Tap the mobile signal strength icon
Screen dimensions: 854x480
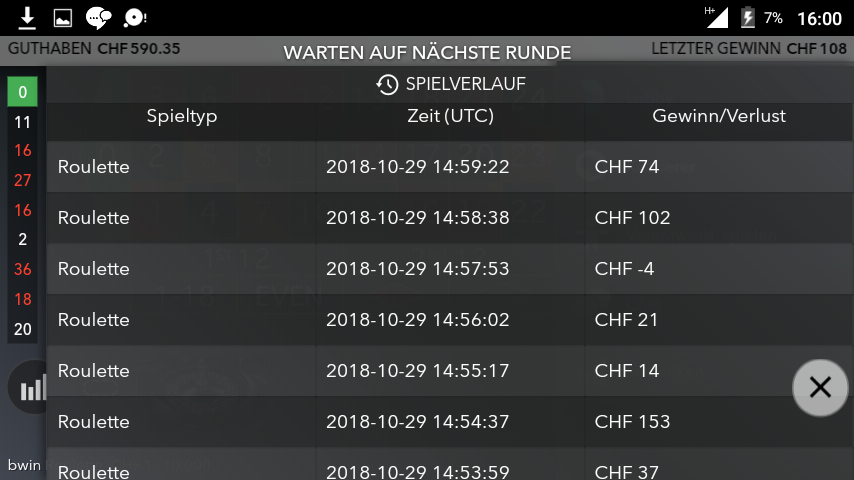coord(717,17)
